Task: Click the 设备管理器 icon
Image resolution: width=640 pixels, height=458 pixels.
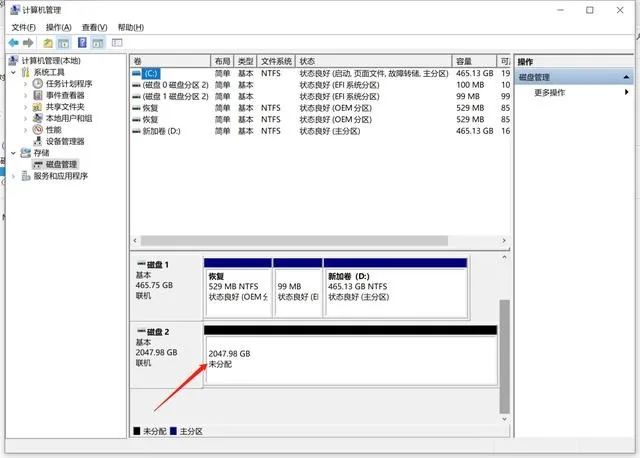Action: pos(38,141)
